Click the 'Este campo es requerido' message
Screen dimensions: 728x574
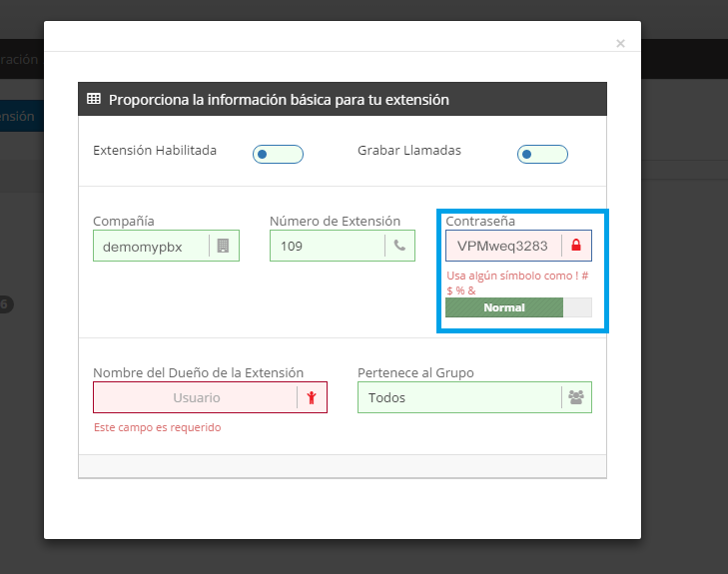[157, 427]
